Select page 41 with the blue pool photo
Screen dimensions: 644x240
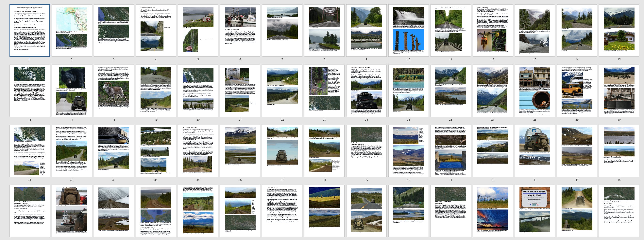point(450,150)
